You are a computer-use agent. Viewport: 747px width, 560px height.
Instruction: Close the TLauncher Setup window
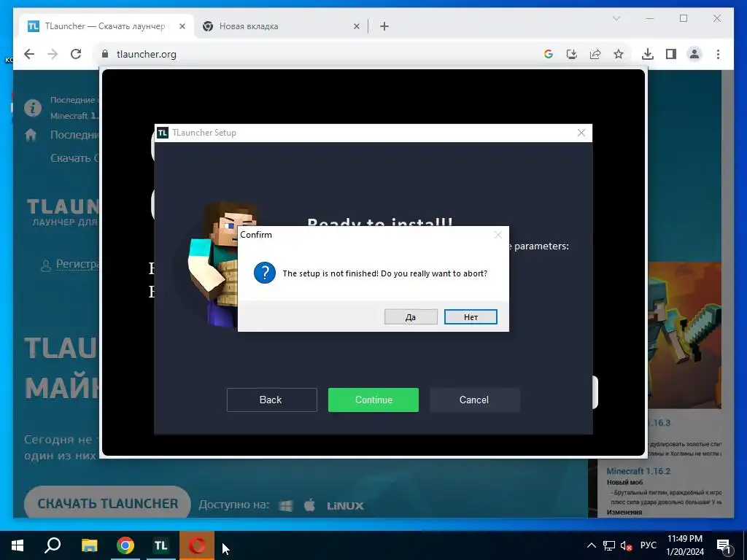(x=581, y=133)
